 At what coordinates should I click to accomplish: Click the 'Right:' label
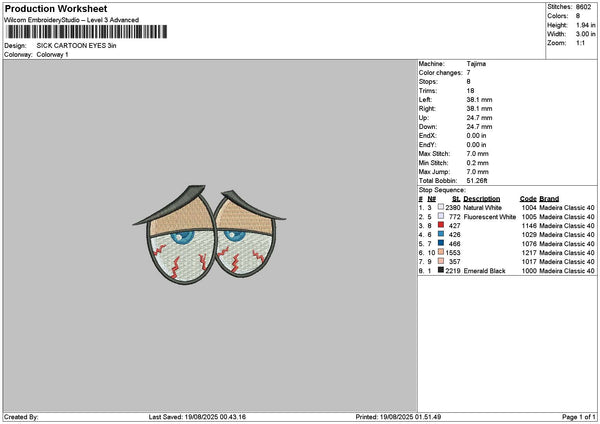tap(427, 109)
